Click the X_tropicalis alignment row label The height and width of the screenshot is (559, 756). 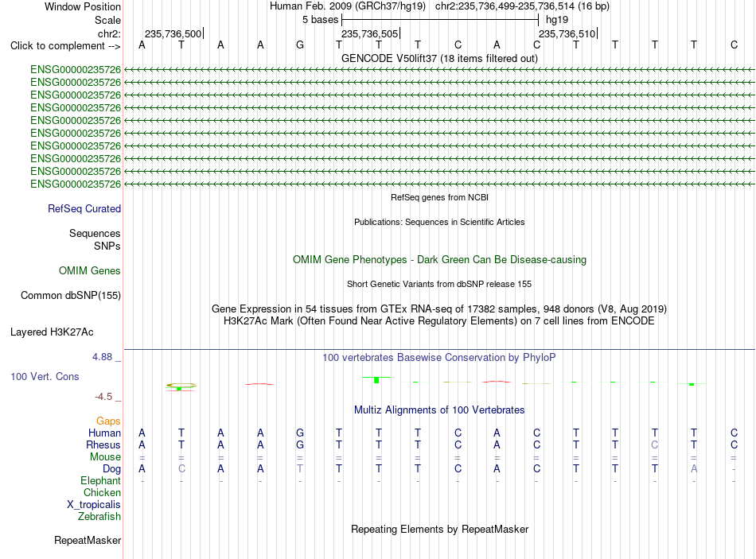point(94,505)
